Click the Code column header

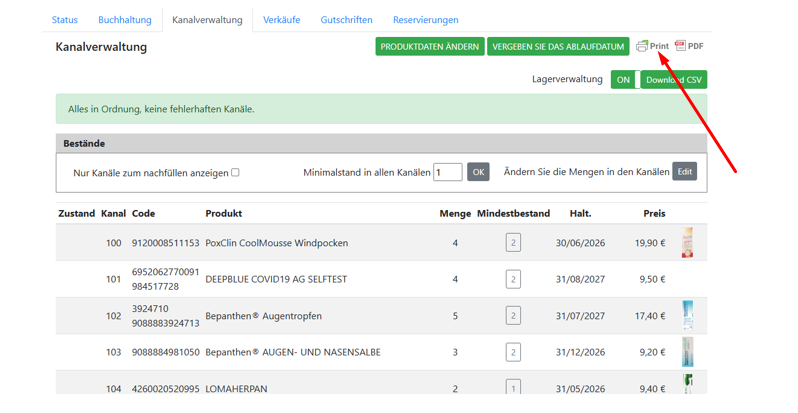(144, 214)
